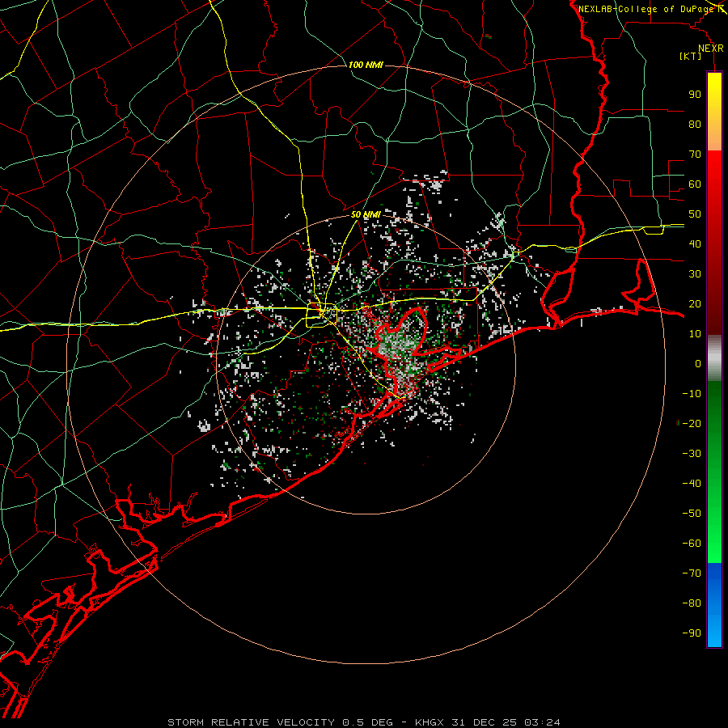Click the -40 value on velocity scale
This screenshot has width=728, height=728.
(692, 484)
